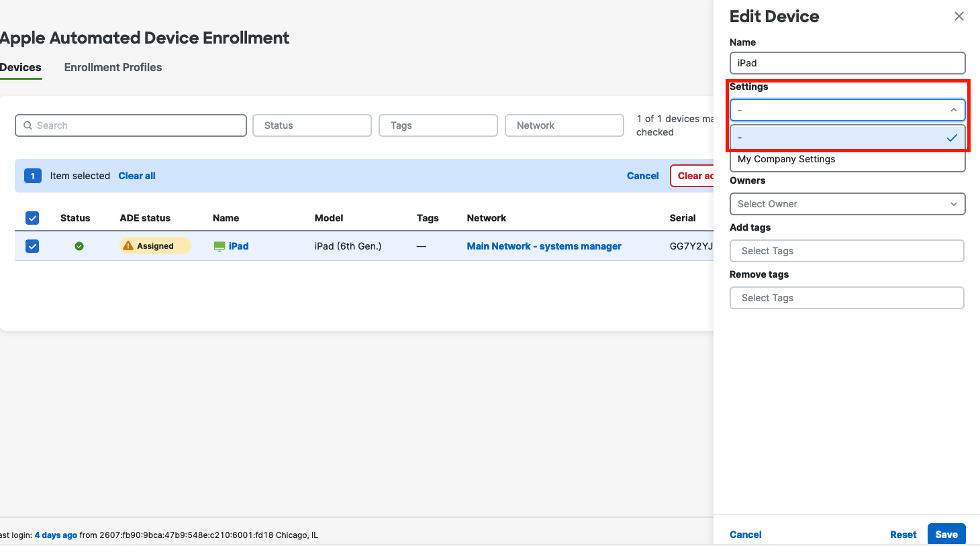The image size is (980, 546).
Task: Click the green iPad device icon
Action: 219,246
